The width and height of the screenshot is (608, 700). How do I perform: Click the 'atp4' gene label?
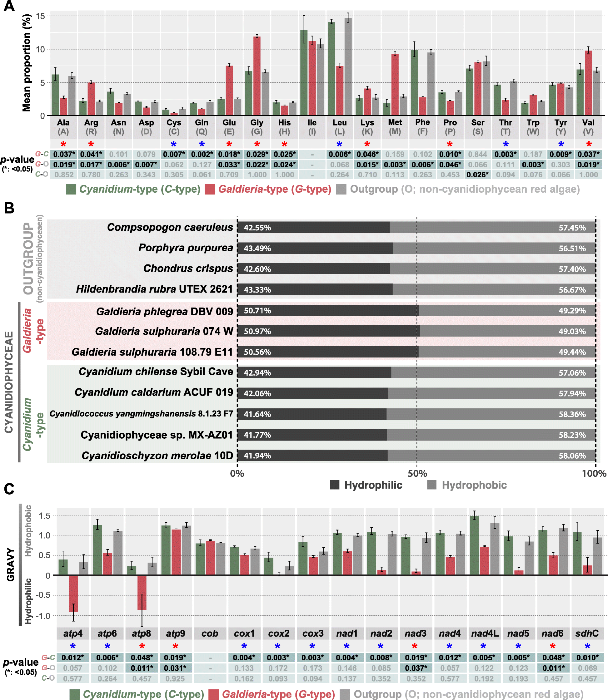pyautogui.click(x=73, y=633)
